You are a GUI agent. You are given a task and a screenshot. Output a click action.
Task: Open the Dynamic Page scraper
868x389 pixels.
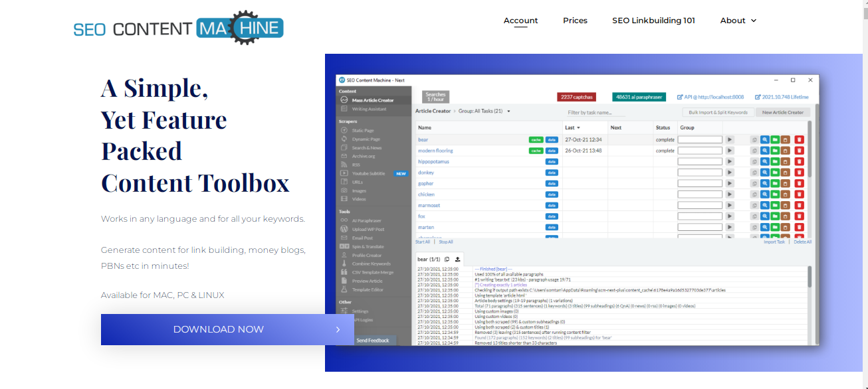[366, 139]
